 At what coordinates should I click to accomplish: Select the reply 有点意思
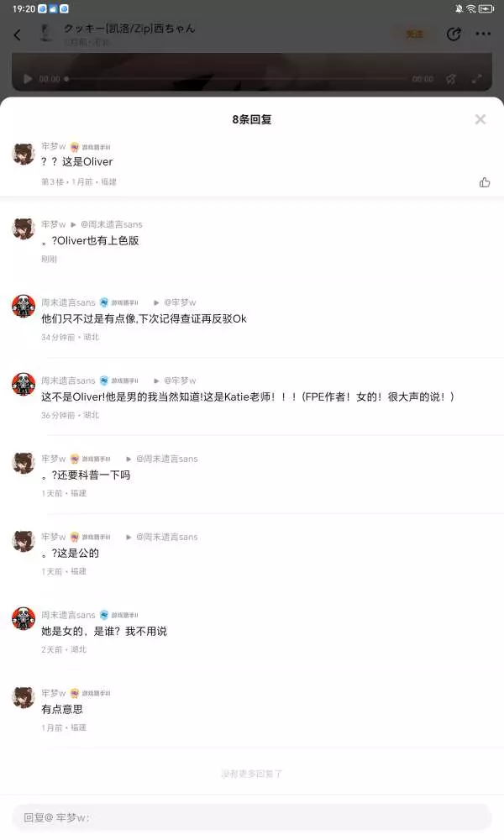pyautogui.click(x=62, y=709)
